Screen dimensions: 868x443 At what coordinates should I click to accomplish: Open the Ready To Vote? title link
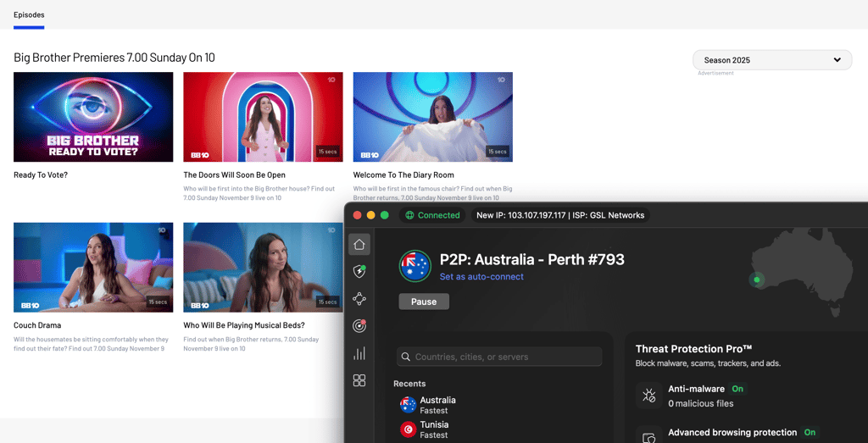[x=41, y=174]
